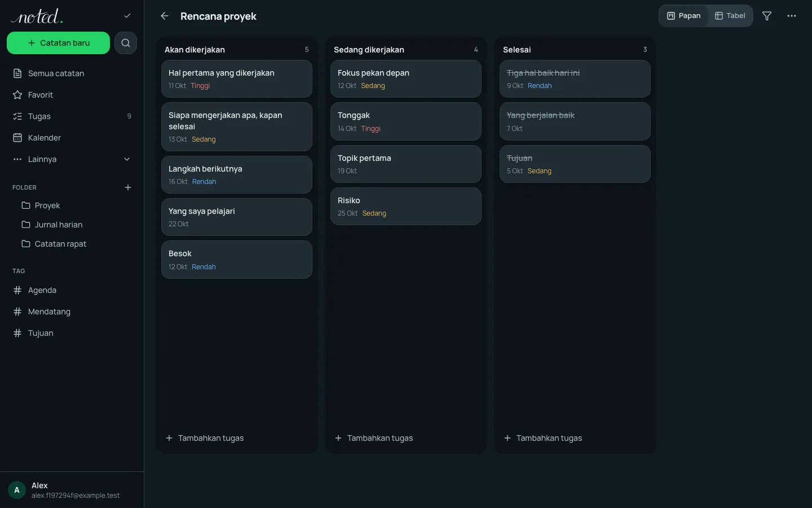812x508 pixels.
Task: Open the Mendatang tag
Action: pos(72,312)
